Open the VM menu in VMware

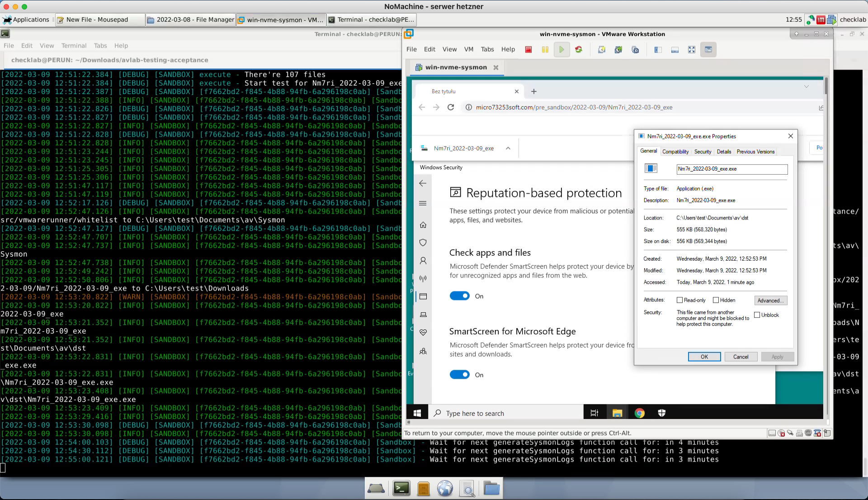[468, 49]
